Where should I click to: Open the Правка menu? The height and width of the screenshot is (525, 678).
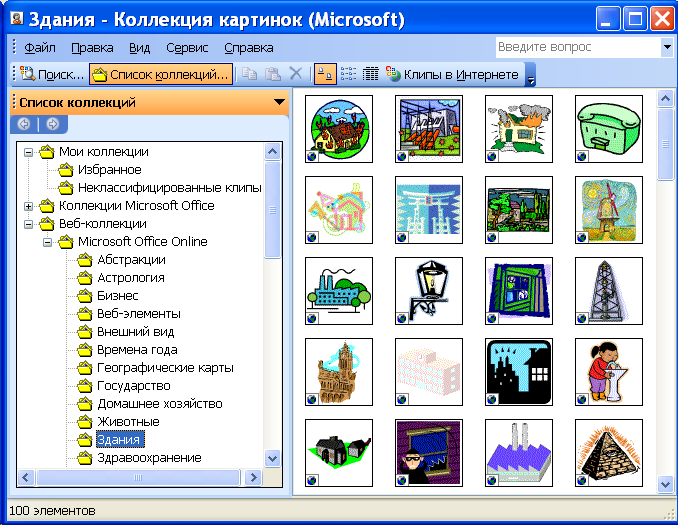coord(92,48)
